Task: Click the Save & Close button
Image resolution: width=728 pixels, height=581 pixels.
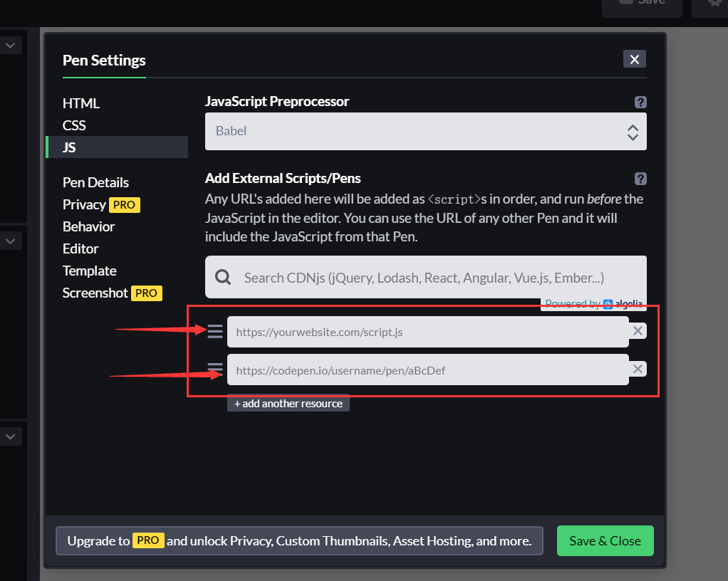Action: (605, 540)
